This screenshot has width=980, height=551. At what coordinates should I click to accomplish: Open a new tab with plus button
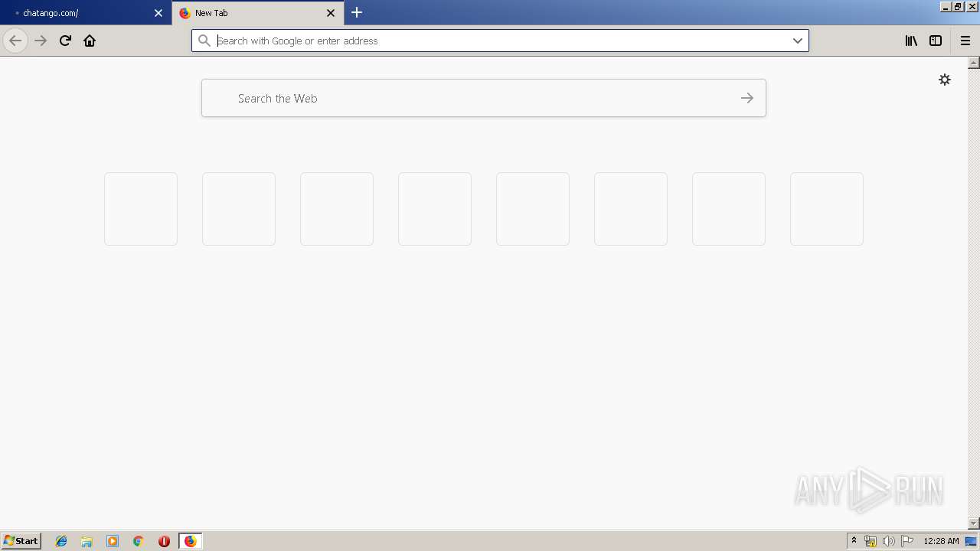[x=357, y=12]
